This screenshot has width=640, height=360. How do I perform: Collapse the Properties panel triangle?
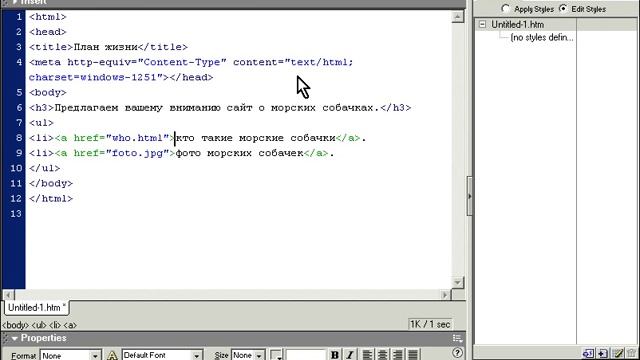(x=15, y=338)
